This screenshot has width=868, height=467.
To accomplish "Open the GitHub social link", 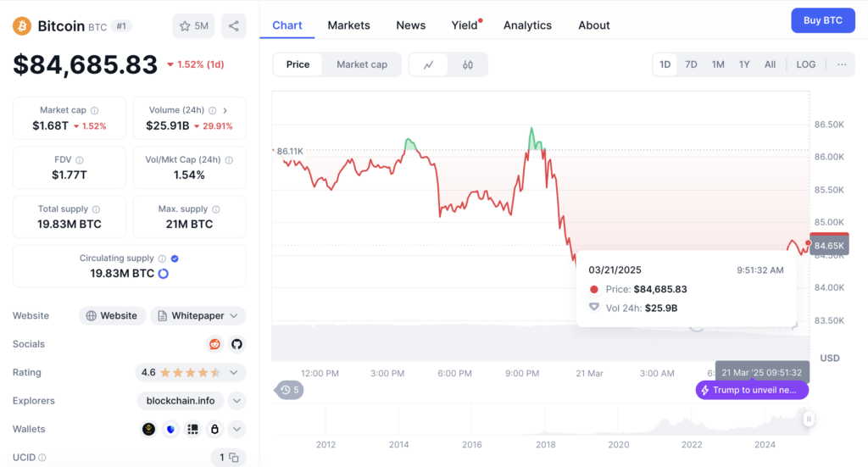I will (x=237, y=344).
